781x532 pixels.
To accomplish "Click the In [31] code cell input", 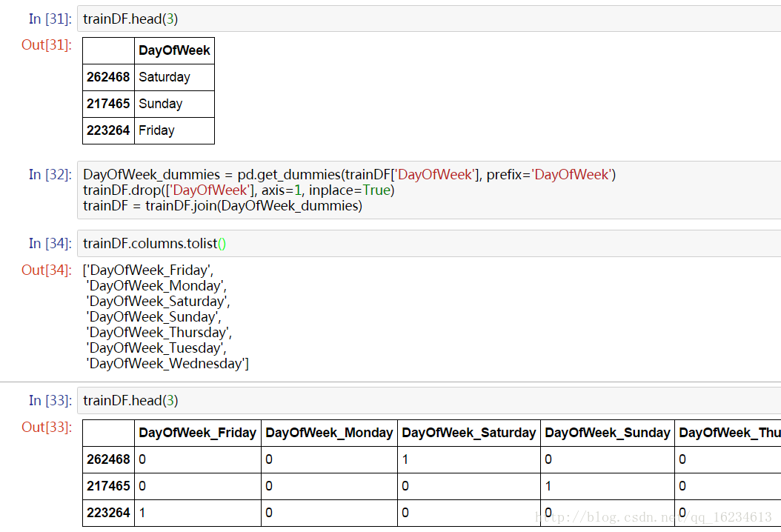I will click(429, 19).
